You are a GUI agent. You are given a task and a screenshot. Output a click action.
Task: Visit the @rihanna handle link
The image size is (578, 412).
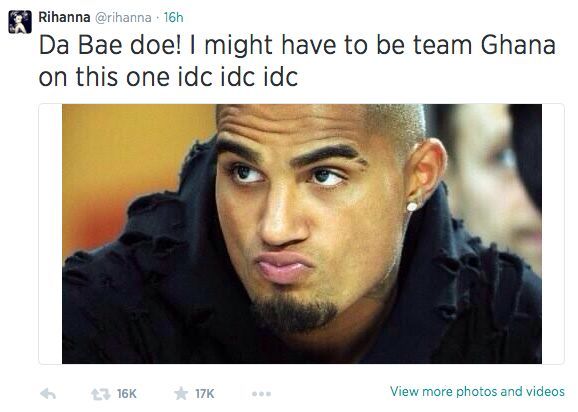point(123,18)
